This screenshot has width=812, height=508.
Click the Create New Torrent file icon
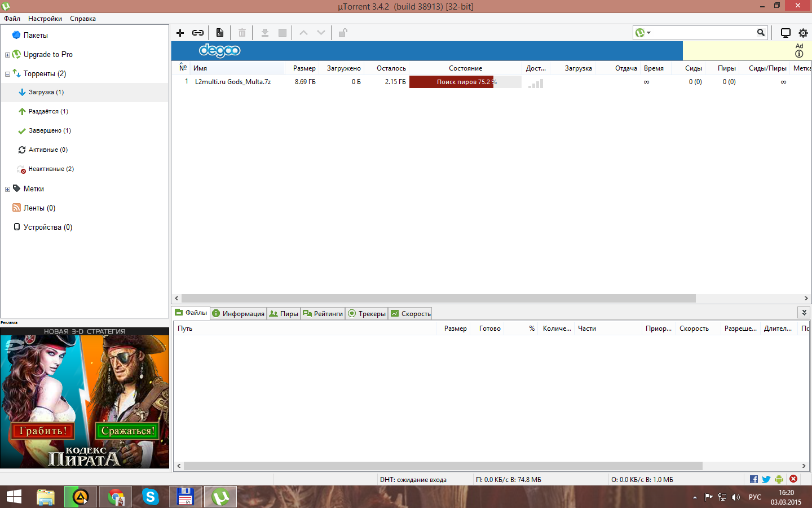(x=220, y=33)
